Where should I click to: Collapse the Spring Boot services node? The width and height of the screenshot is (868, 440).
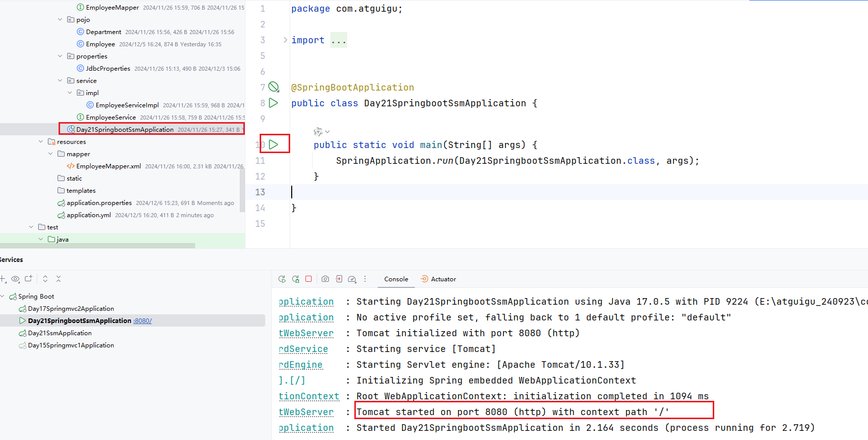(3, 296)
